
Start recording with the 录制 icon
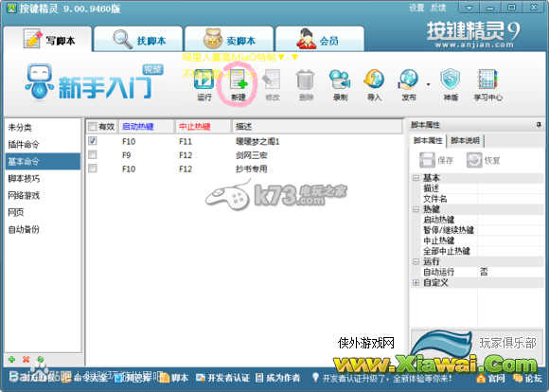click(340, 84)
